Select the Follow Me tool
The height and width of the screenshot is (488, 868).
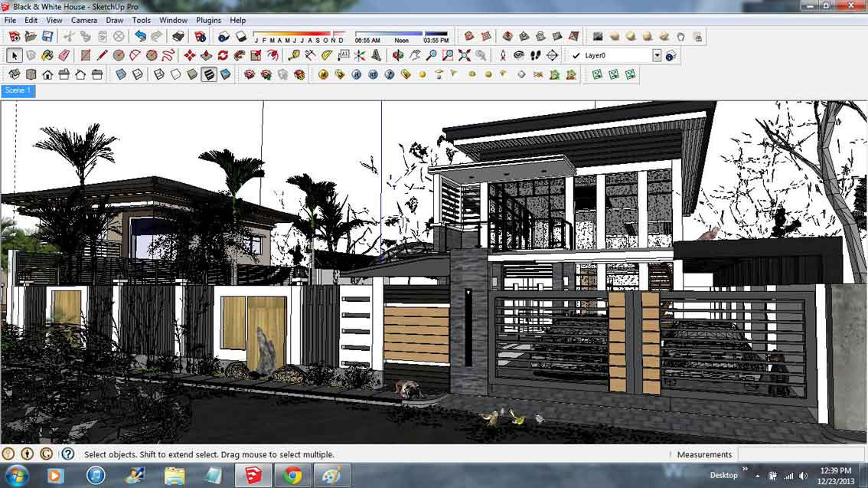tap(239, 55)
